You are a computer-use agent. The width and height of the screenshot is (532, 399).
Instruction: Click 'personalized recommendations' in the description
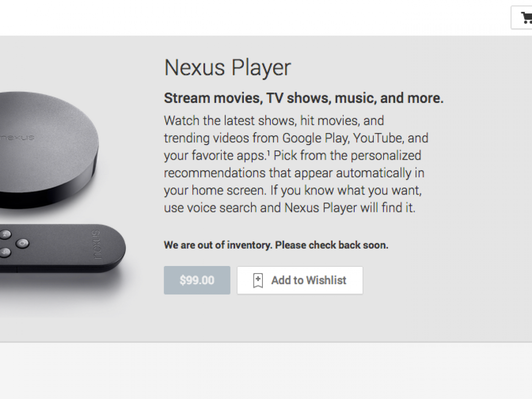click(293, 164)
